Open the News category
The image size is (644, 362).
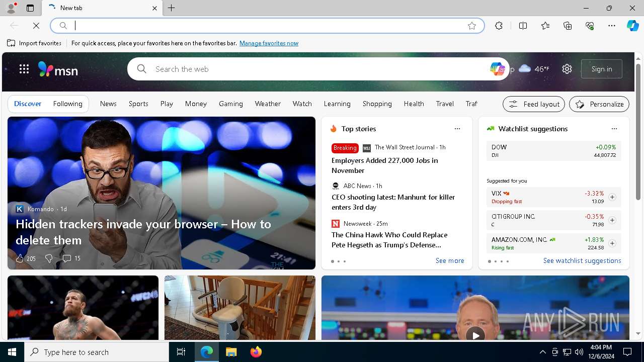(108, 104)
